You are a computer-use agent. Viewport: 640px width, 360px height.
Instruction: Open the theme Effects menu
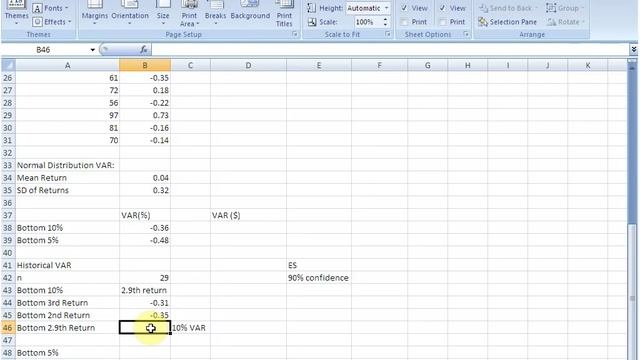pos(52,22)
